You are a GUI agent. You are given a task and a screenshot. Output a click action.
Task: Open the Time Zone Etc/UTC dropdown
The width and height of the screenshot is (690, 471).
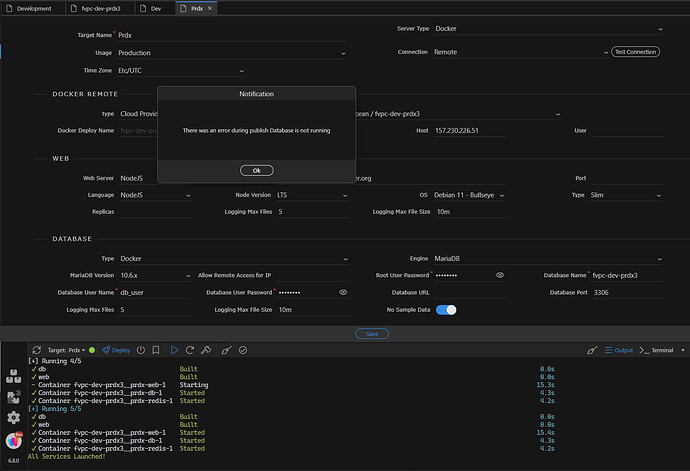click(x=181, y=70)
